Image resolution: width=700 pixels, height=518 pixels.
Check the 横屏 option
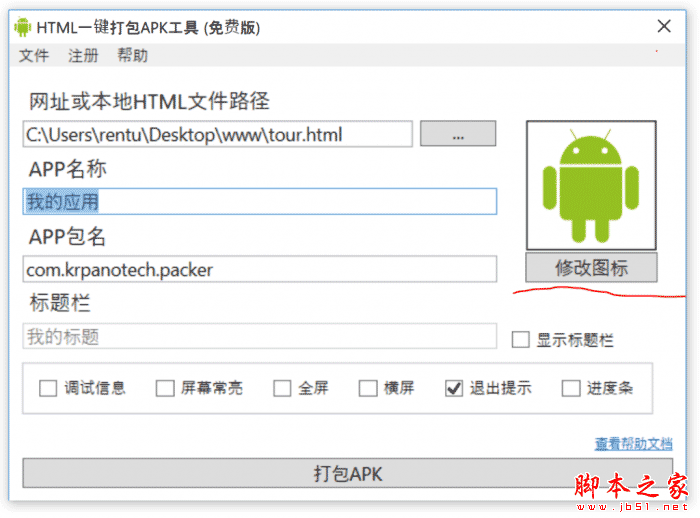[368, 388]
